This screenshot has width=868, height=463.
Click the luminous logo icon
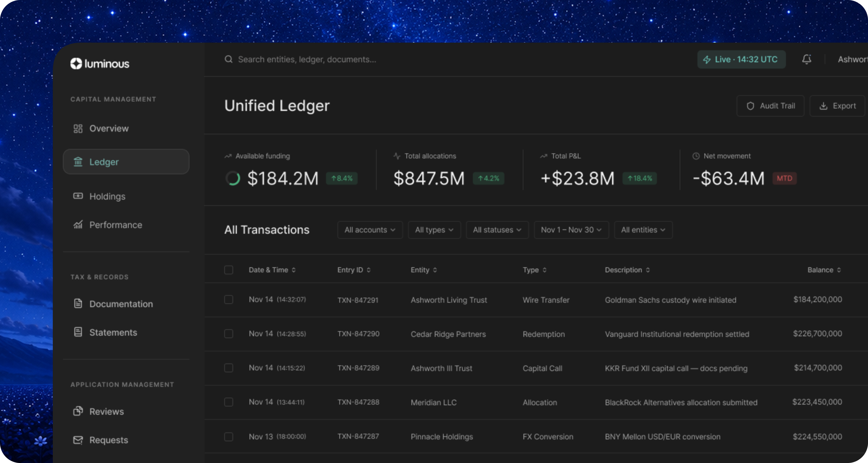[76, 63]
